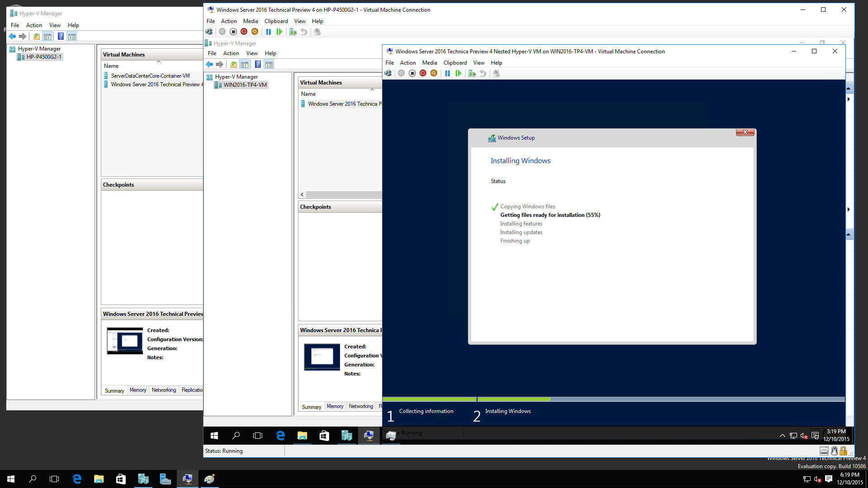Screen dimensions: 868x488
Task: Send Ctrl+Alt+Delete in HP-P4500G2-1 VM Connection toolbar
Action: (209, 32)
